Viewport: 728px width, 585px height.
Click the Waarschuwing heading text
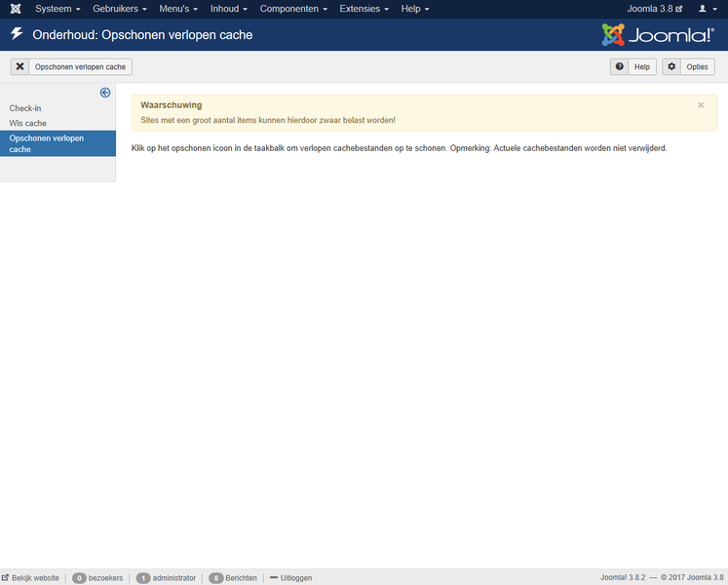(172, 105)
